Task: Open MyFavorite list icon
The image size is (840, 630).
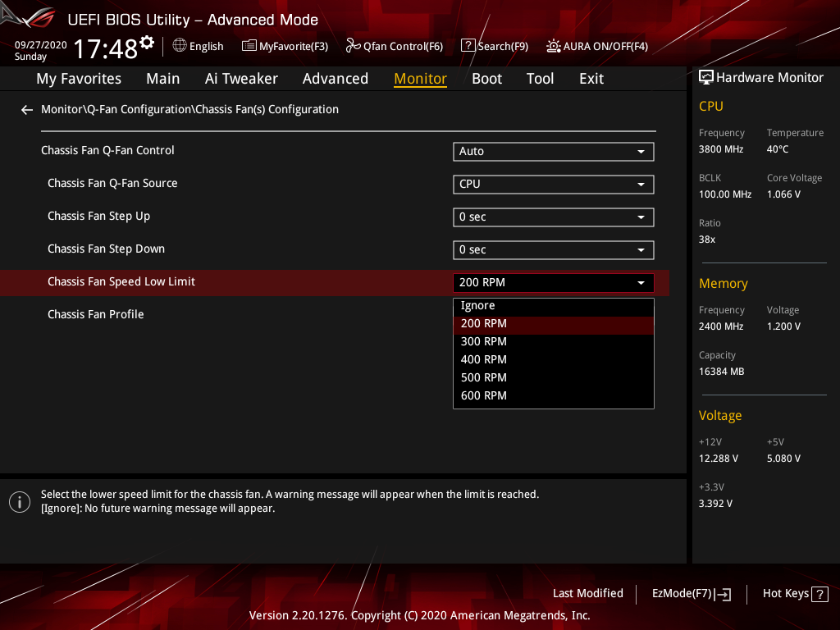Action: pyautogui.click(x=249, y=46)
